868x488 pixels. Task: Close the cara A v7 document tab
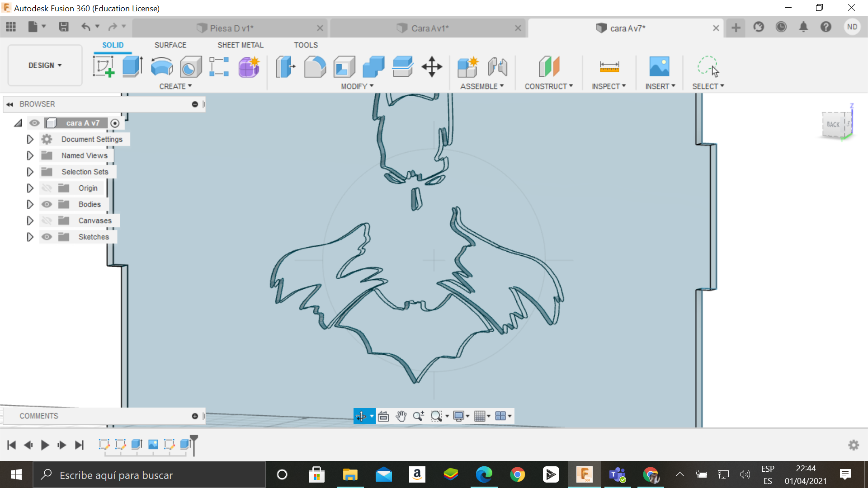pos(716,28)
